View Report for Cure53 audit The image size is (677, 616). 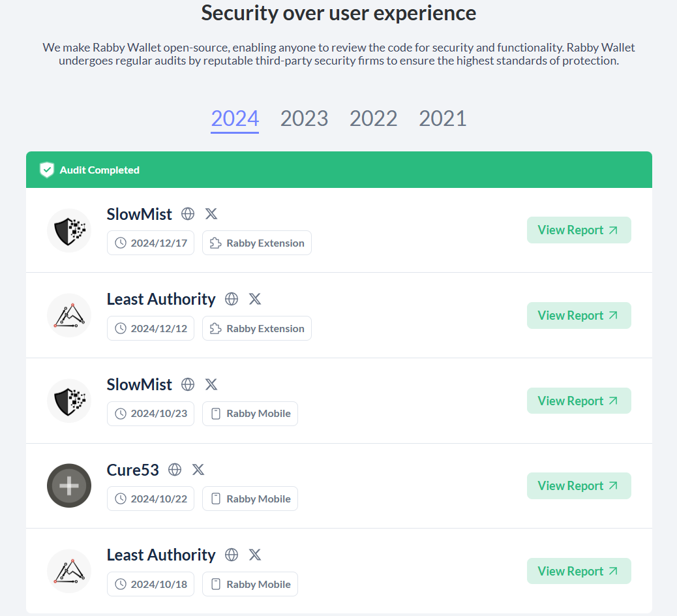[x=579, y=485]
